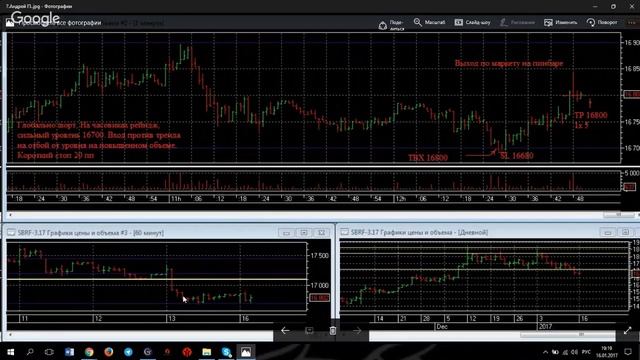Click the 'Dec' month label on daily chart
The height and width of the screenshot is (360, 640).
pos(442,327)
